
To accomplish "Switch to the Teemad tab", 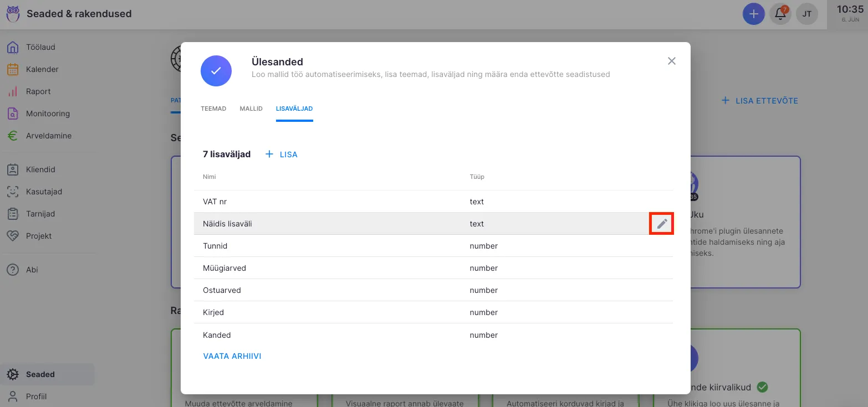I will 213,109.
